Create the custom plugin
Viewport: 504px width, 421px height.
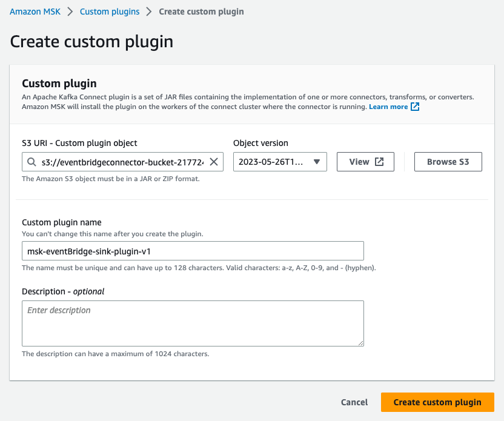click(x=437, y=402)
